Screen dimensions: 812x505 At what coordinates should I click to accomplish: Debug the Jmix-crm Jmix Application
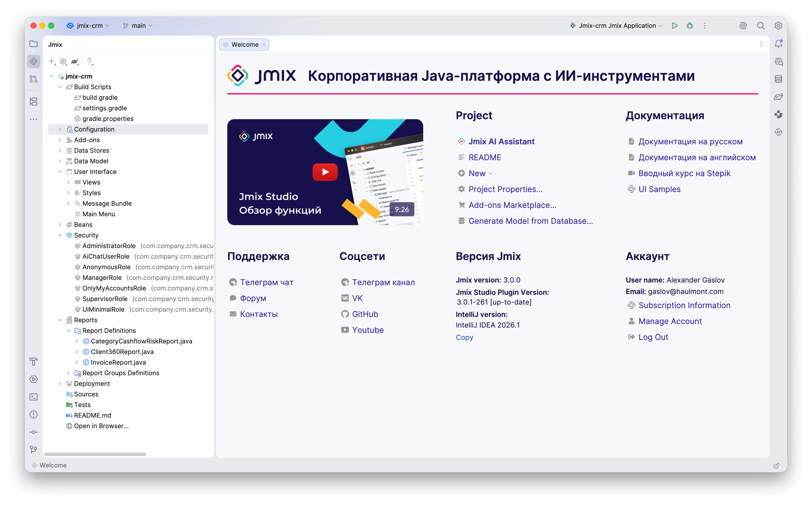[690, 26]
